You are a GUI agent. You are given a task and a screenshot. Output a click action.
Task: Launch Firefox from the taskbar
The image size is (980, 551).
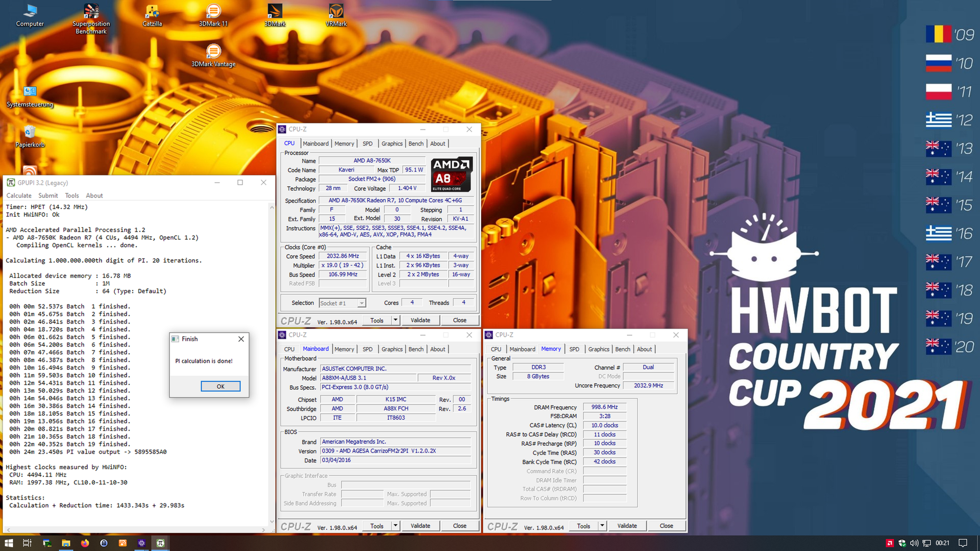85,543
